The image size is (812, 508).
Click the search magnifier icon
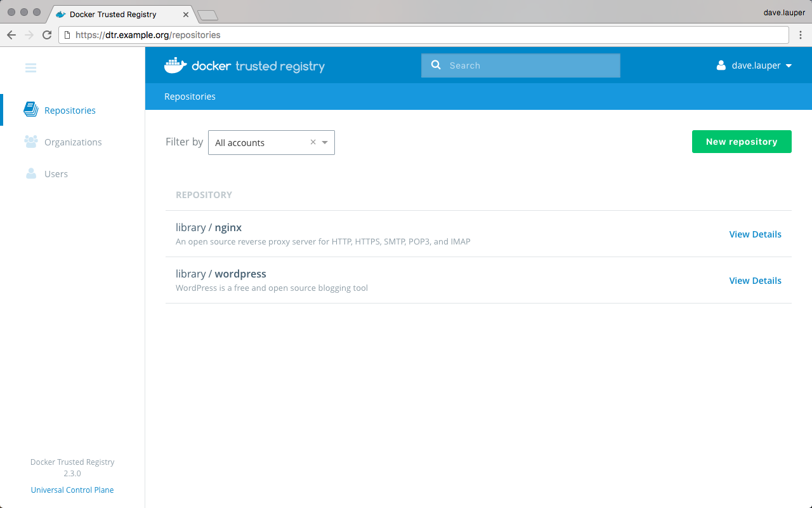[x=436, y=65]
